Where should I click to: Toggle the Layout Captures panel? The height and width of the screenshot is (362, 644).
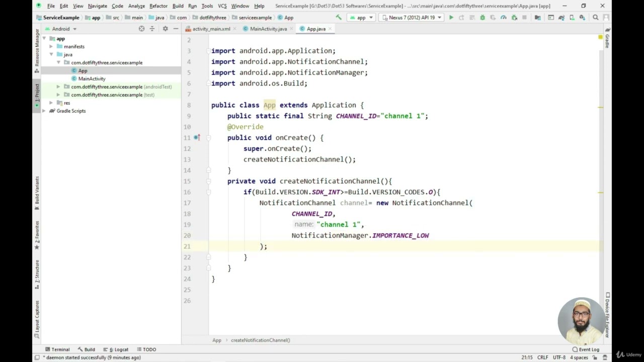click(37, 319)
